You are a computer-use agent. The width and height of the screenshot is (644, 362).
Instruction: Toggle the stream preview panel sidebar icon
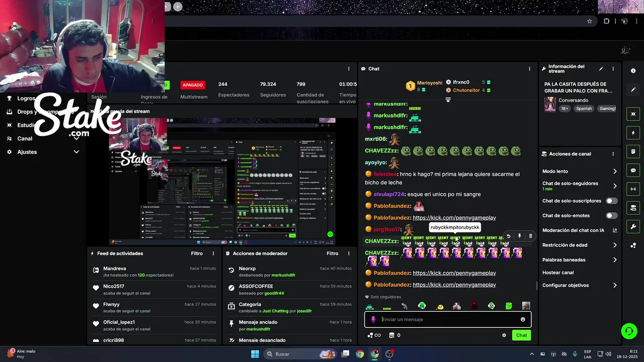tap(633, 114)
